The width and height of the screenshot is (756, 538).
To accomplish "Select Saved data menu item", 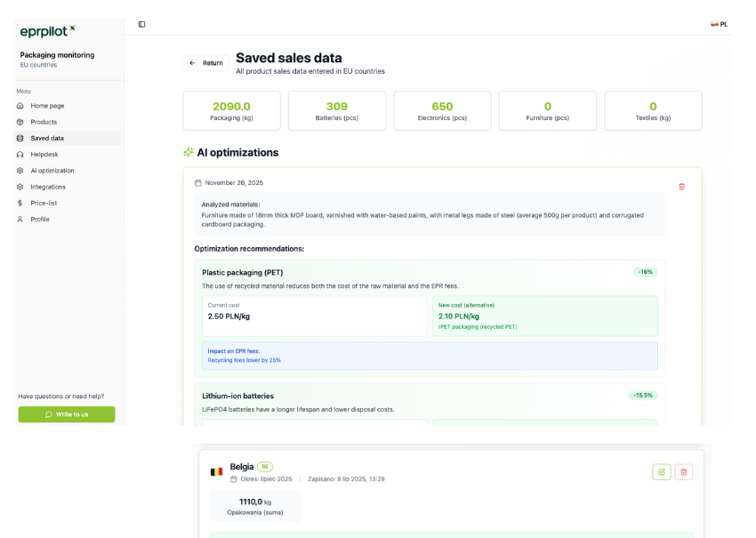I will [x=47, y=138].
